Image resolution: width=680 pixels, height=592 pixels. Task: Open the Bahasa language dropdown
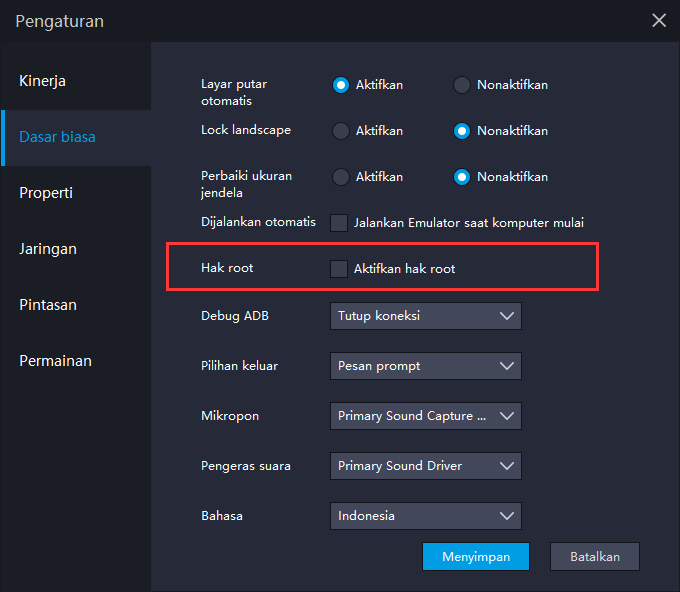[425, 516]
